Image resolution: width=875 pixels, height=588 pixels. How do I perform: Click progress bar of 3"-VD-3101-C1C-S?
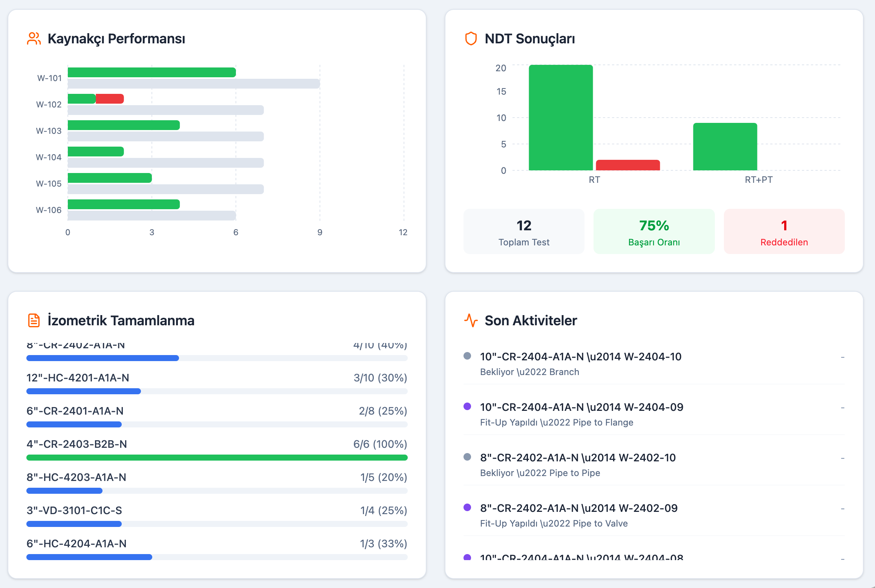tap(217, 524)
